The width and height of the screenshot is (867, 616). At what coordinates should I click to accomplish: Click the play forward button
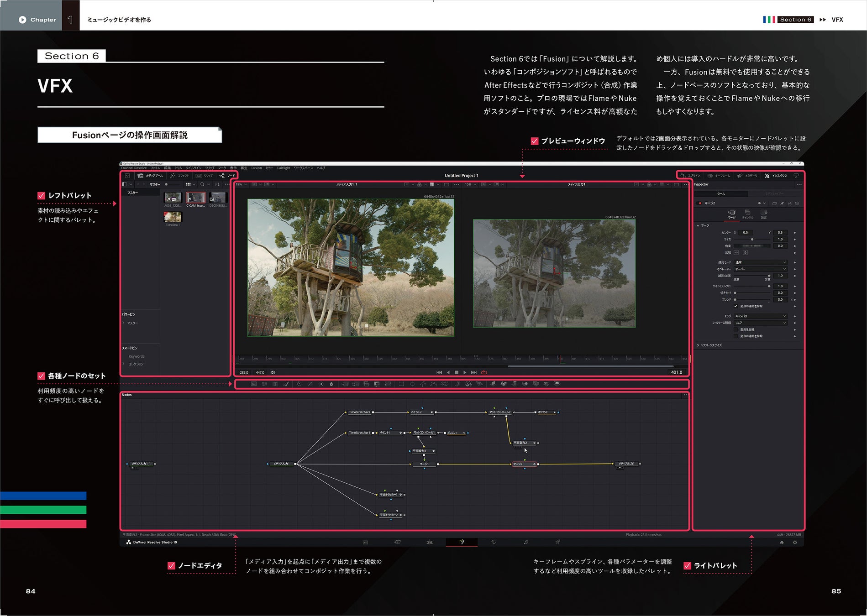pyautogui.click(x=465, y=372)
